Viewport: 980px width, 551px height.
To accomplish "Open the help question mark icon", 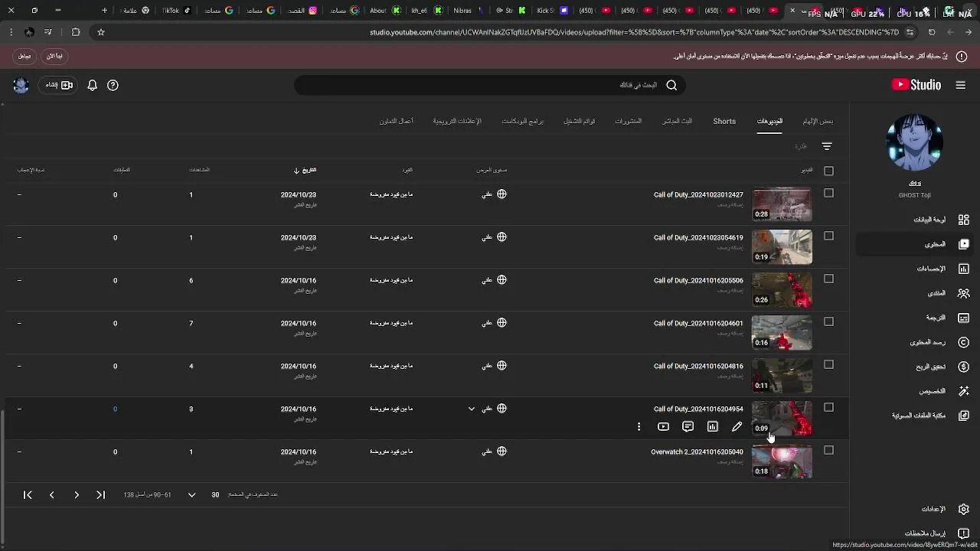I will pos(113,85).
